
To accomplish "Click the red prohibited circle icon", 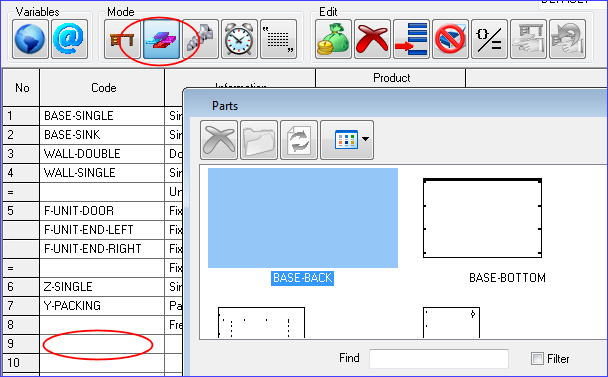I will tap(451, 39).
